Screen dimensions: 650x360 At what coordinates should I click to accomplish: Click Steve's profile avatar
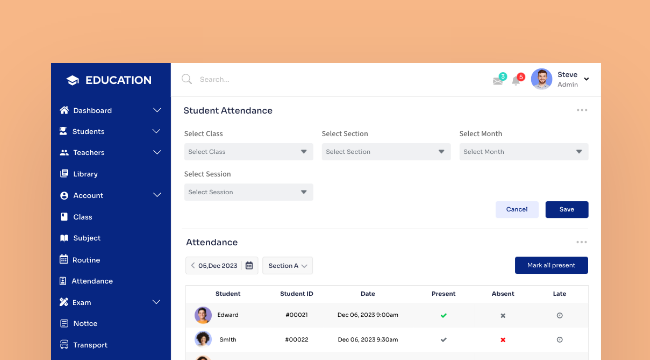tap(541, 79)
